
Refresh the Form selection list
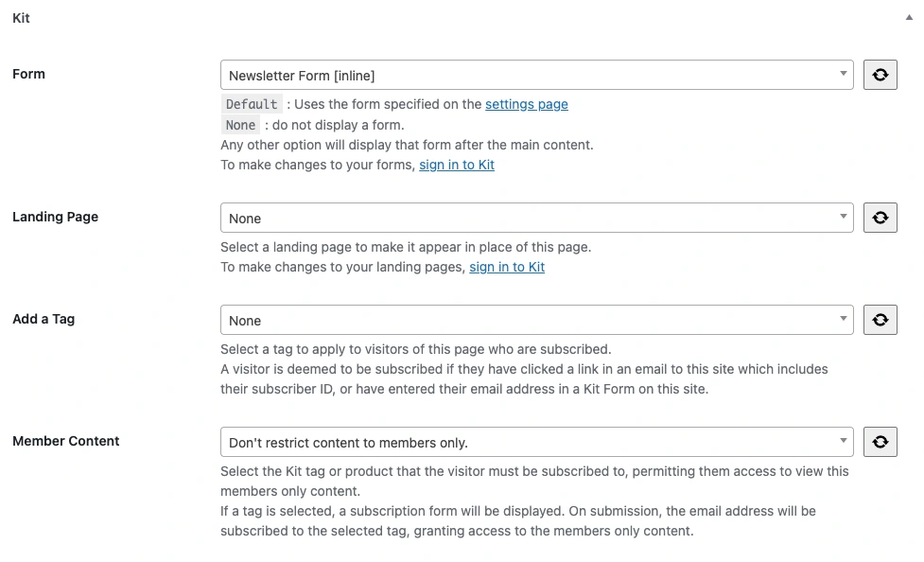pyautogui.click(x=880, y=75)
